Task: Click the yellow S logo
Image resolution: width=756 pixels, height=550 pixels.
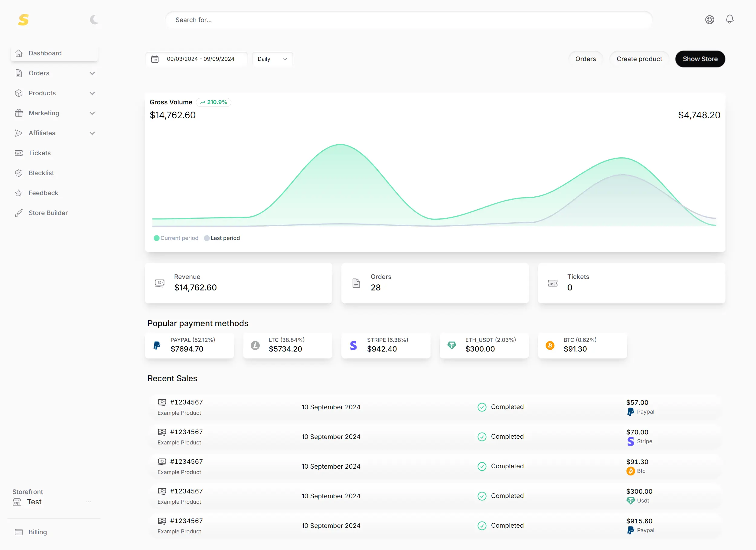Action: coord(23,20)
